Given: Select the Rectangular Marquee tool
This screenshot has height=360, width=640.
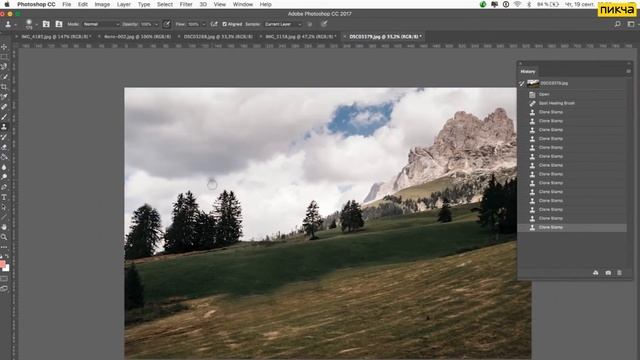Looking at the screenshot, I should pyautogui.click(x=4, y=57).
